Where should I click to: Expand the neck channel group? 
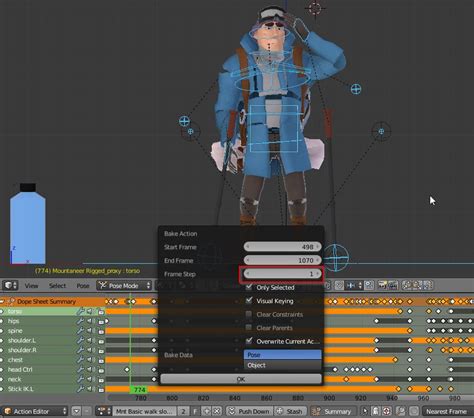pos(2,379)
